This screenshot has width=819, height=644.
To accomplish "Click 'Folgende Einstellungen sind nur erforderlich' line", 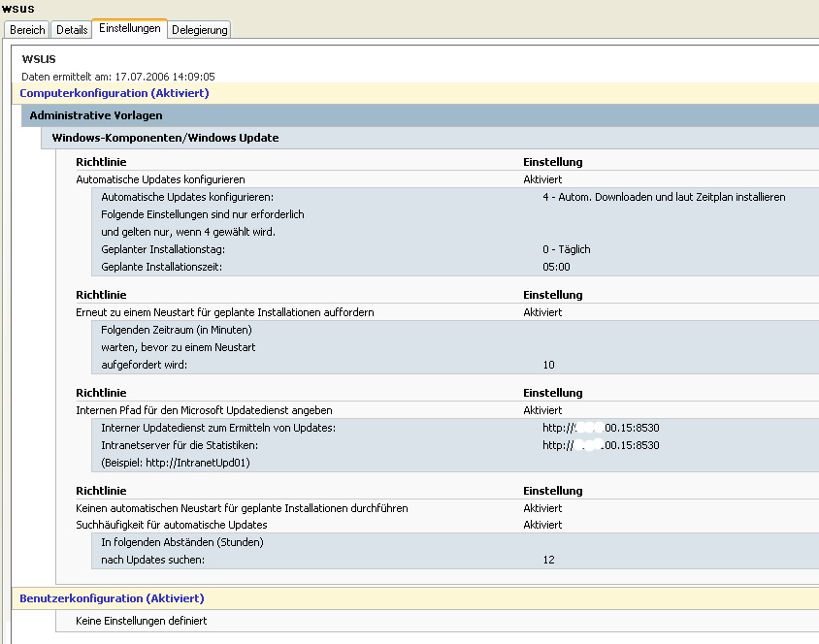I will (203, 214).
